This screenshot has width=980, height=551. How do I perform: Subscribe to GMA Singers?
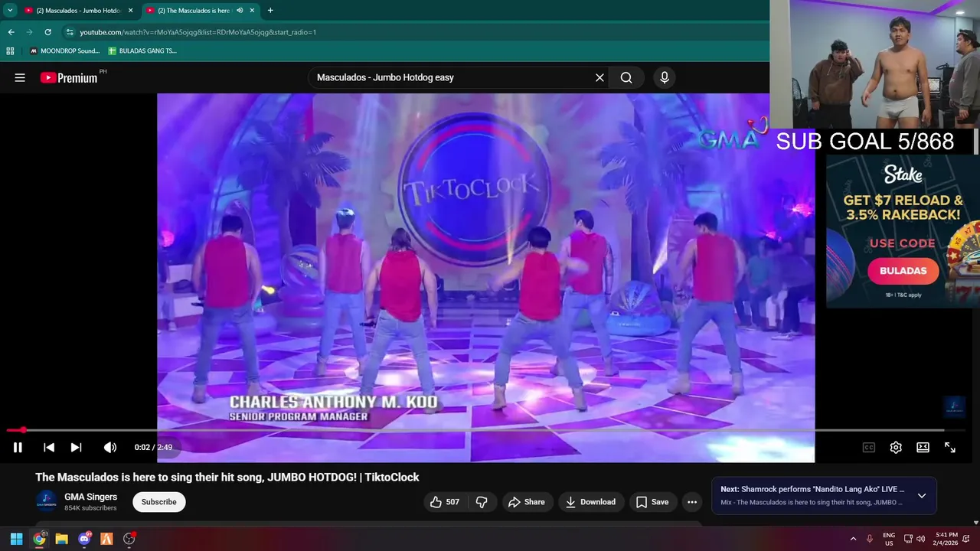(x=159, y=502)
